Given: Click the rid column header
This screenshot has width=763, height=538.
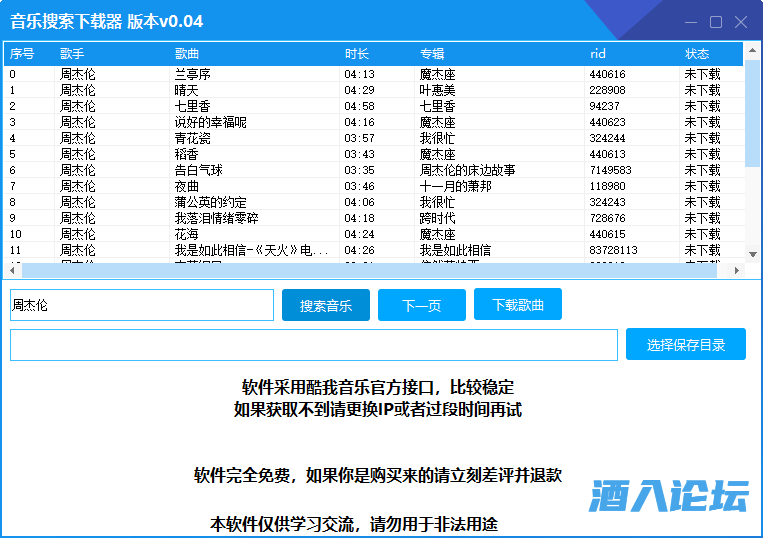Looking at the screenshot, I should click(598, 54).
